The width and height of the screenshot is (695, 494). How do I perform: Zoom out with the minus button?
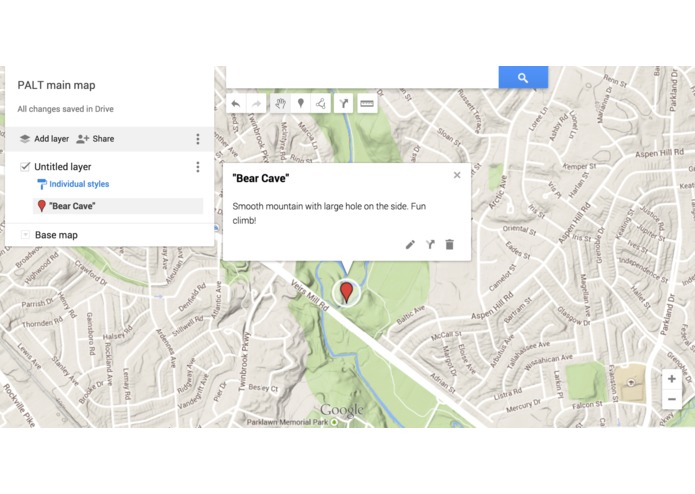672,399
